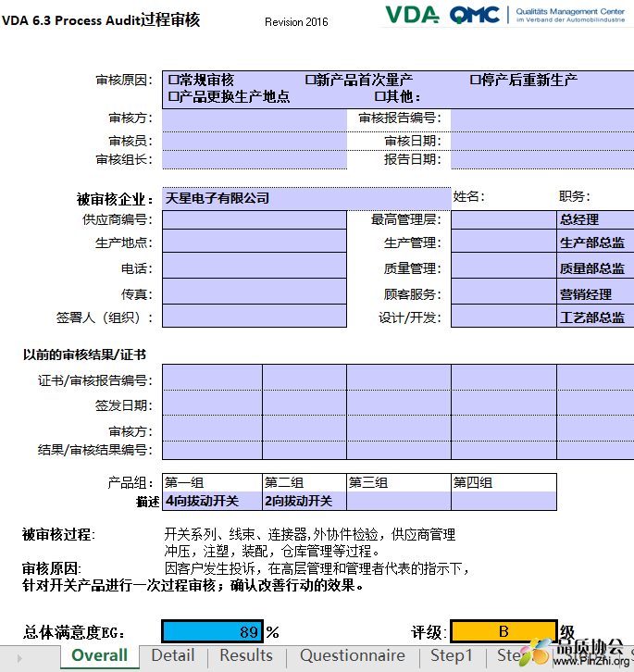Activate the Overall sheet tab

[x=99, y=655]
